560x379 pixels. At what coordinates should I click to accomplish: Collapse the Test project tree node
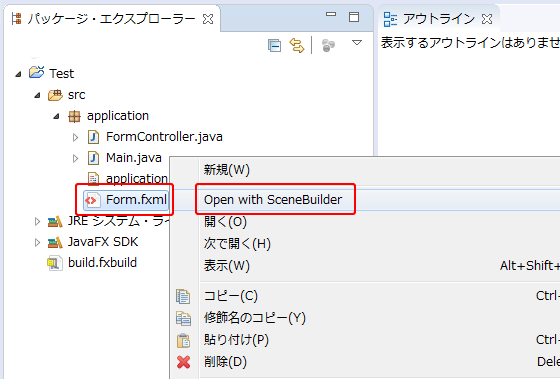[18, 74]
